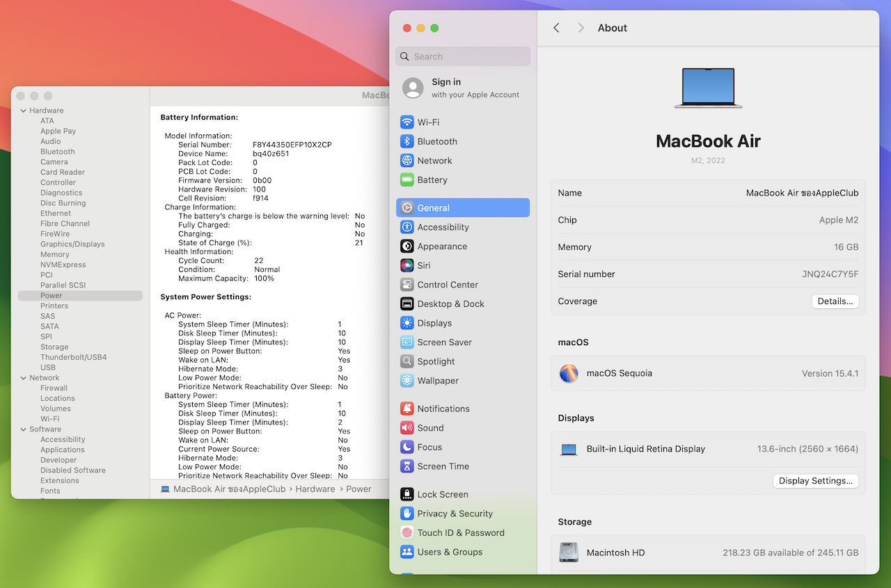
Task: Open the Control Center icon
Action: pyautogui.click(x=407, y=285)
